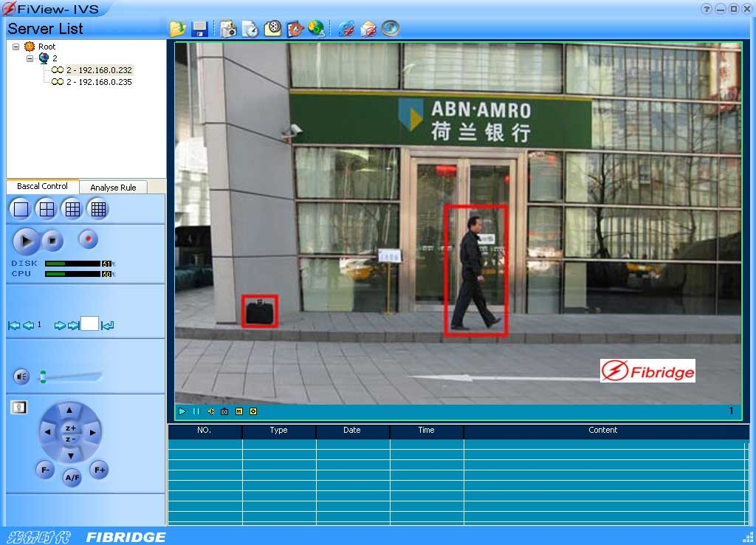This screenshot has height=545, width=756.
Task: Click the Type column header
Action: pos(278,431)
